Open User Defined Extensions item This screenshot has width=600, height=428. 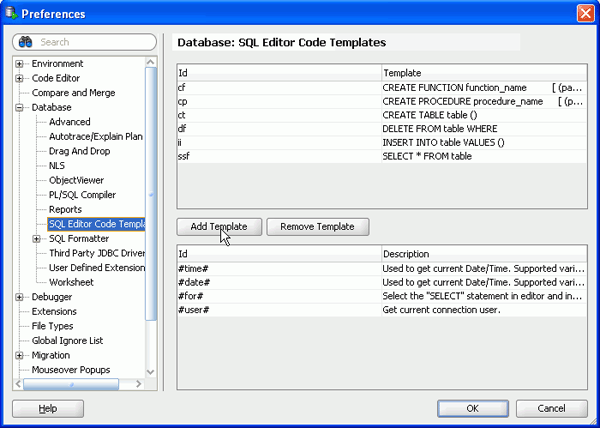point(97,268)
